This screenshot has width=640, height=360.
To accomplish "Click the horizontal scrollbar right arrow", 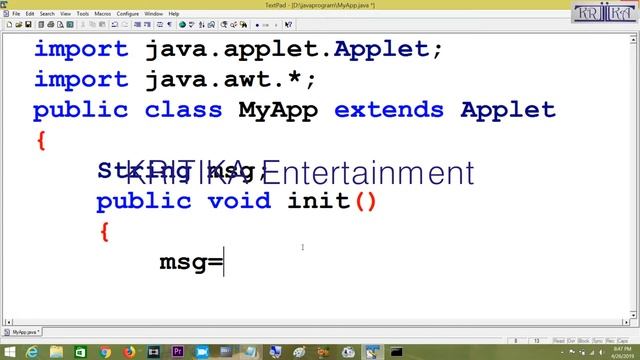I will click(626, 322).
